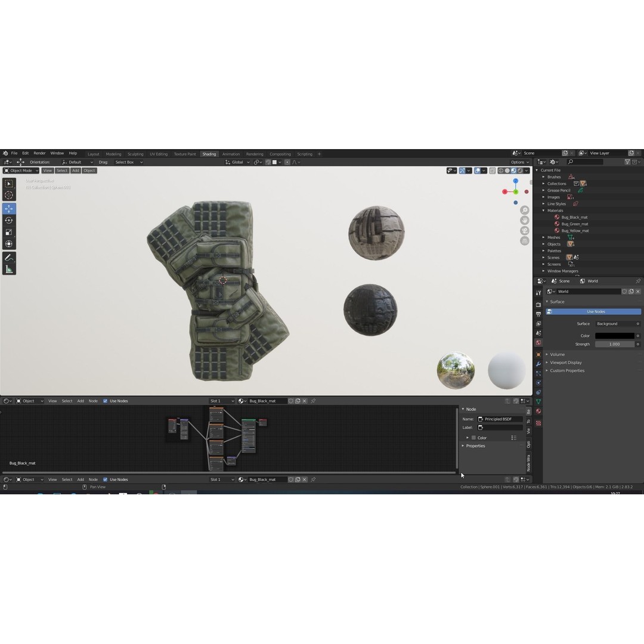The width and height of the screenshot is (644, 644).
Task: Toggle show overlays button in viewport
Action: [477, 171]
